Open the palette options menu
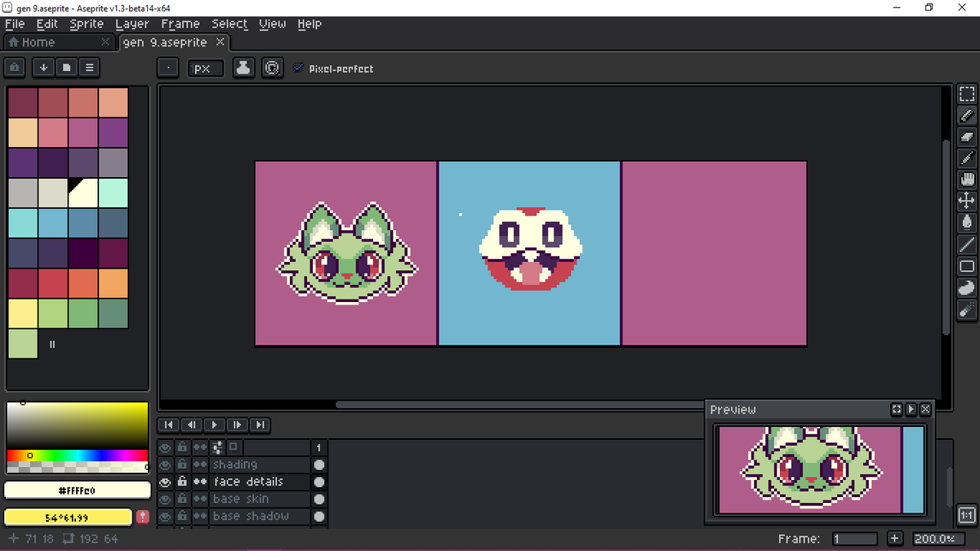Viewport: 980px width, 551px height. 88,68
